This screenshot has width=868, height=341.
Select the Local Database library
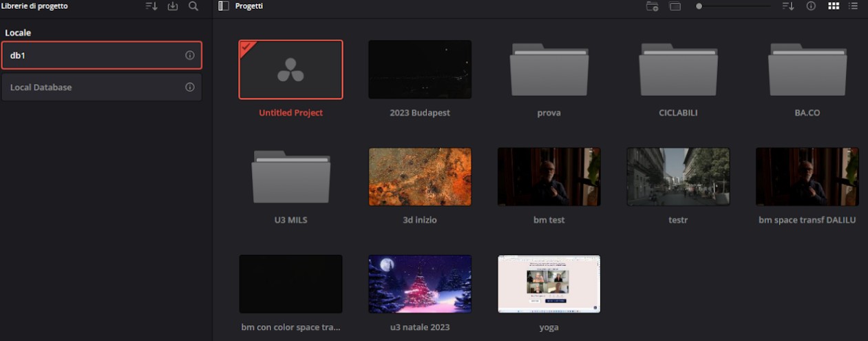(102, 87)
